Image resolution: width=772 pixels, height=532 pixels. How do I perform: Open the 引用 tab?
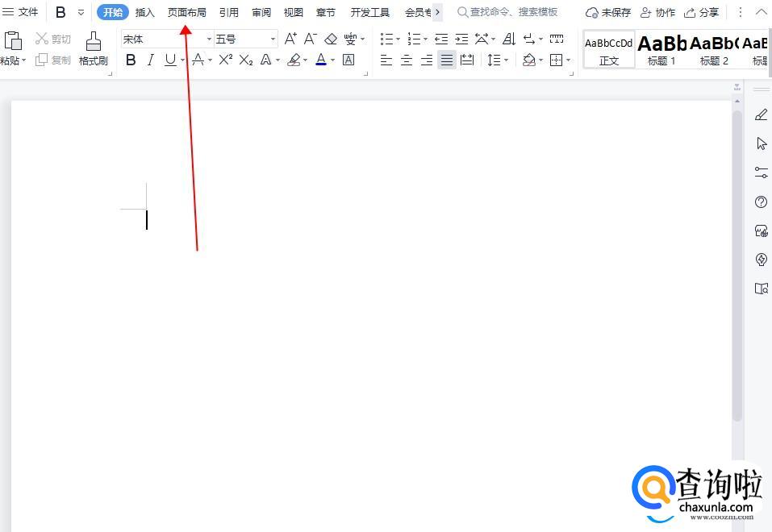point(229,12)
